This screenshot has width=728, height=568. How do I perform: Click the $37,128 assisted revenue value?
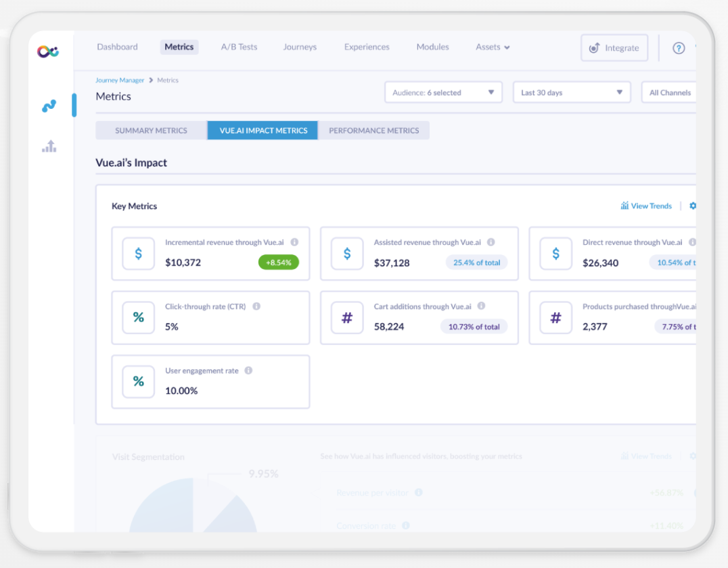(392, 263)
